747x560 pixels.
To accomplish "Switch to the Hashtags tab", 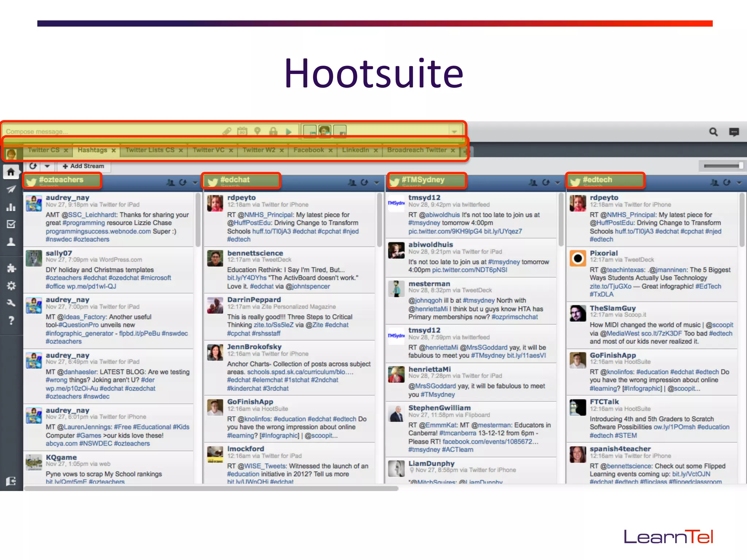I will click(x=92, y=150).
